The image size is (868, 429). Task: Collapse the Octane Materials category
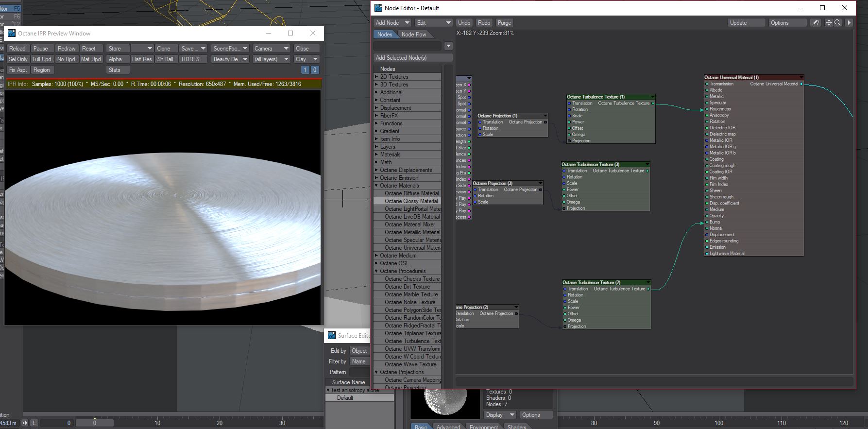(x=376, y=186)
